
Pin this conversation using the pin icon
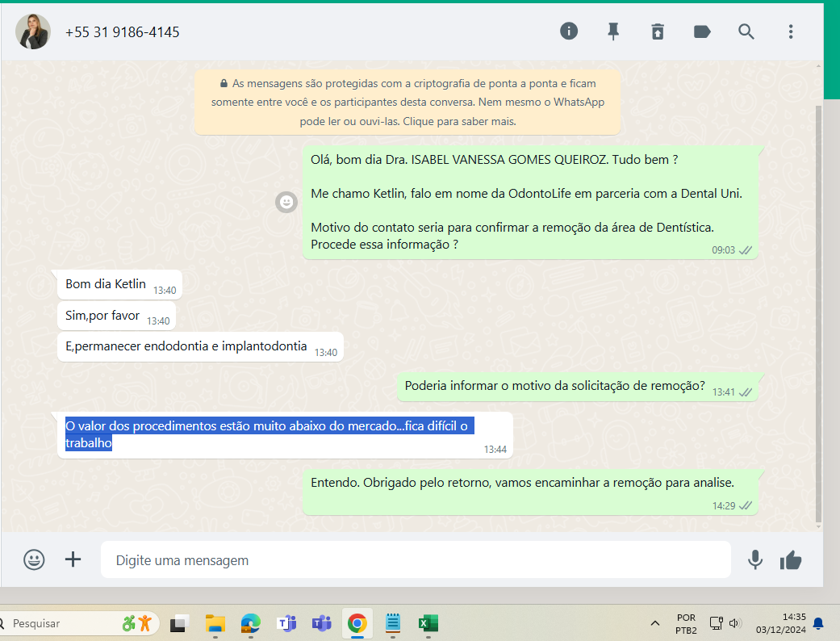tap(613, 31)
